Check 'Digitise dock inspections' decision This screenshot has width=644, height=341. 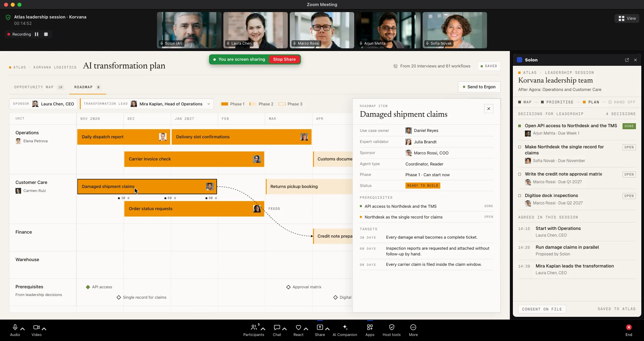520,196
